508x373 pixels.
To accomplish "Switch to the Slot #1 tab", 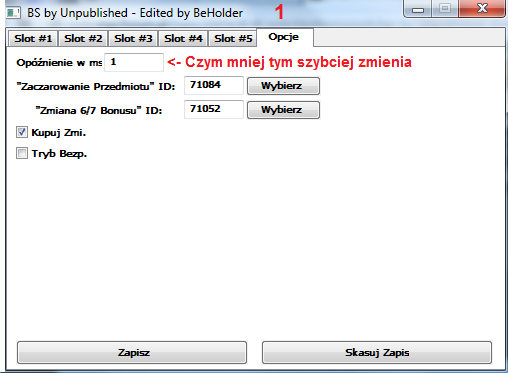I will click(x=33, y=38).
